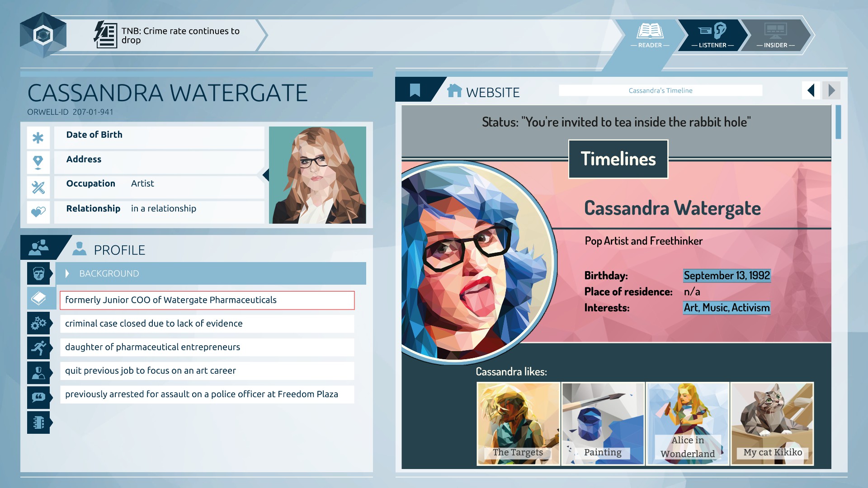868x488 pixels.
Task: Click the Timelines logo banner
Action: click(x=618, y=159)
